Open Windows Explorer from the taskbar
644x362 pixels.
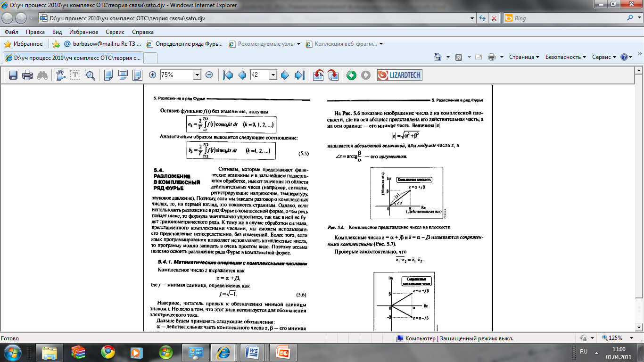(x=50, y=352)
